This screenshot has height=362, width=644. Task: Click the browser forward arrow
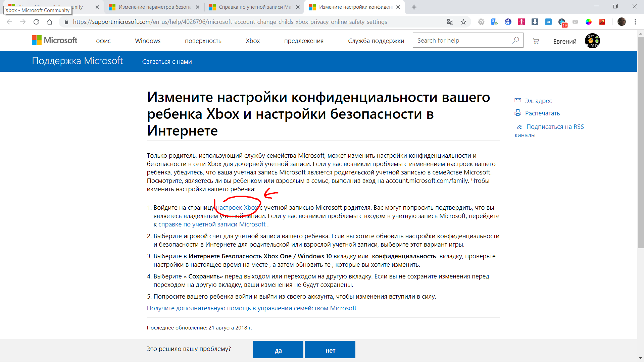pos(23,22)
